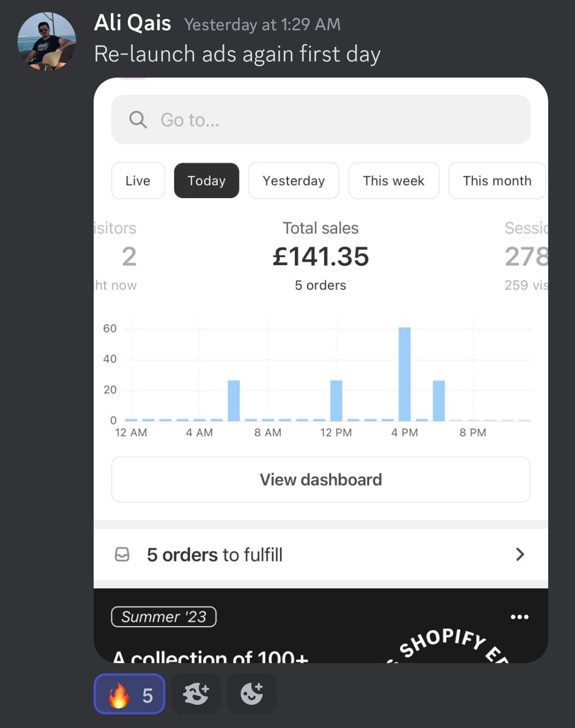575x728 pixels.
Task: Open the super reaction picker icon
Action: 196,694
